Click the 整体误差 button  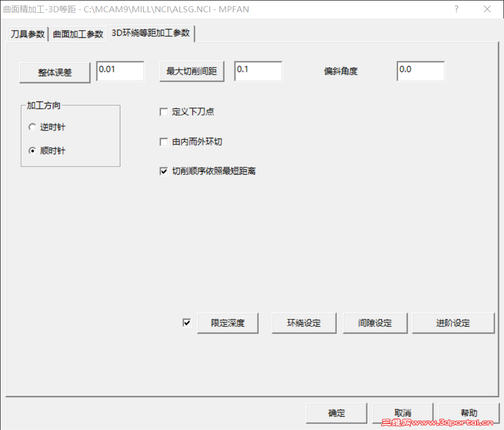click(54, 71)
